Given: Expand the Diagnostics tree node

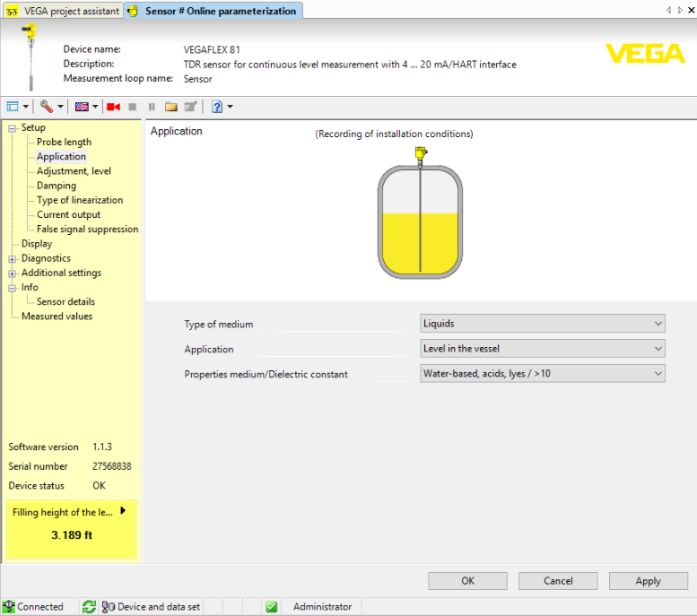Looking at the screenshot, I should click(13, 259).
